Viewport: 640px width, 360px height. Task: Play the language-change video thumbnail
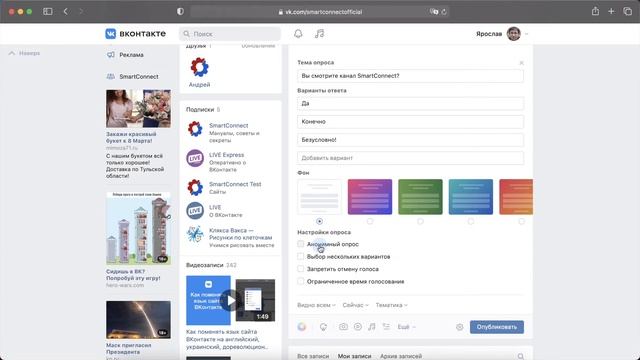pyautogui.click(x=231, y=300)
